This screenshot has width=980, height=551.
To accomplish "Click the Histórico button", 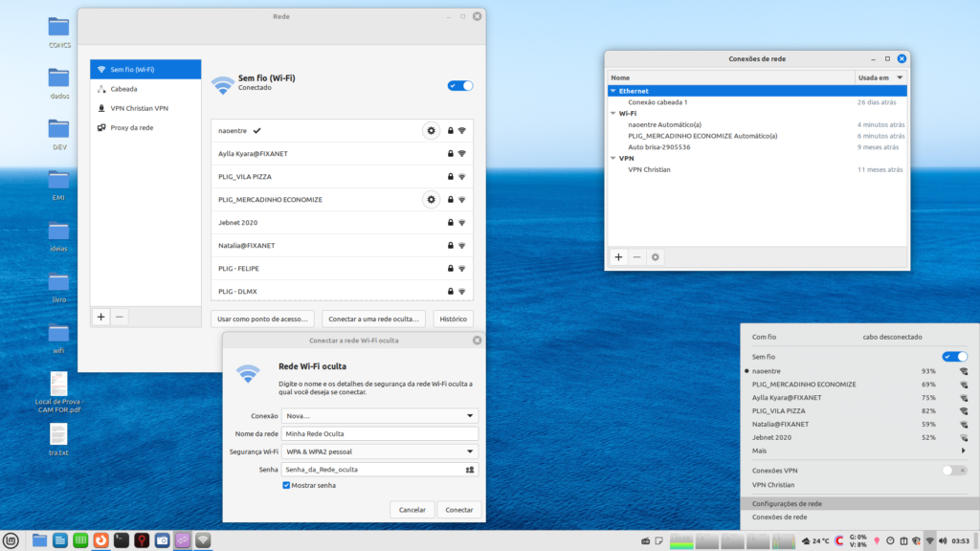I will 453,319.
